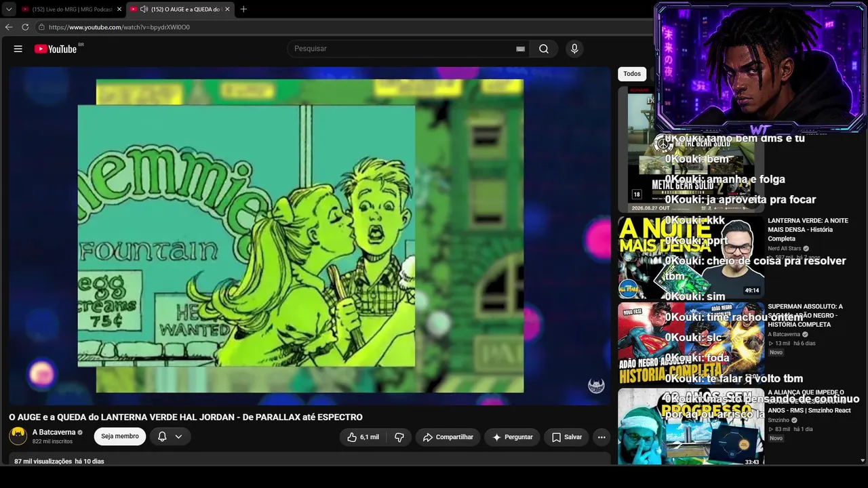Viewport: 868px width, 488px height.
Task: Click the search magnifying glass button
Action: (x=544, y=49)
